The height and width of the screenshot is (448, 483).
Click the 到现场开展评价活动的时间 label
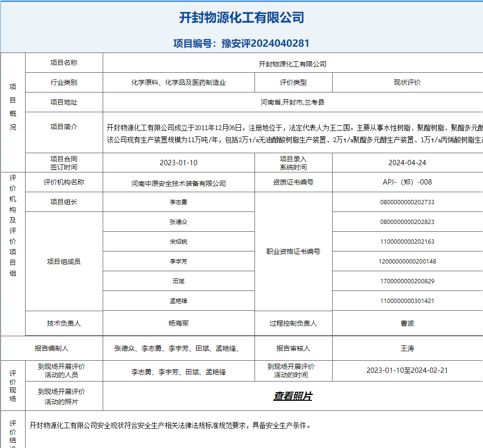[x=291, y=371]
